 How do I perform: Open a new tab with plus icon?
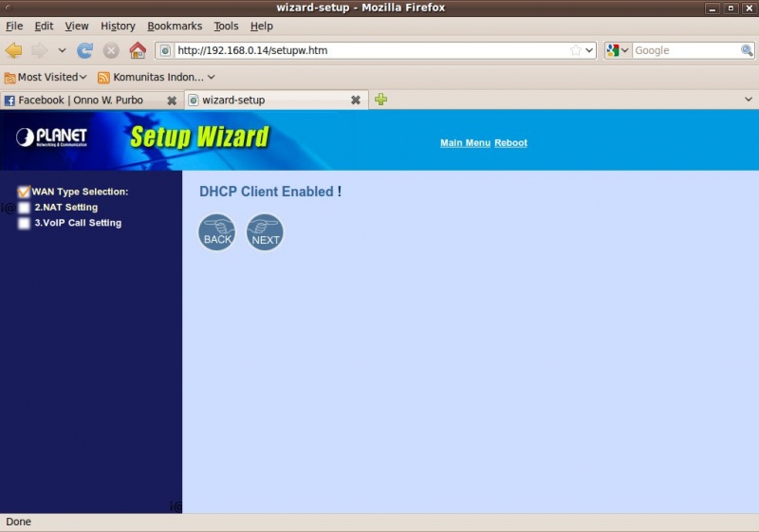tap(380, 100)
